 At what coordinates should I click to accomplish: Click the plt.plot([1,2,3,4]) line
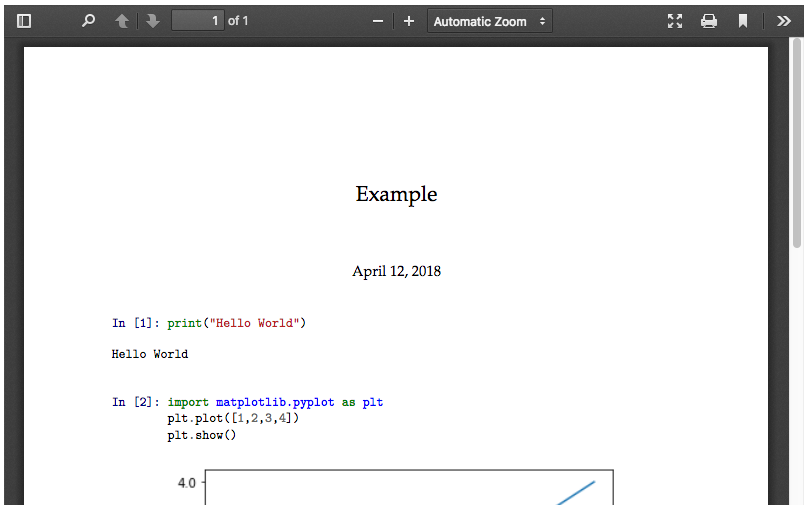(x=233, y=418)
